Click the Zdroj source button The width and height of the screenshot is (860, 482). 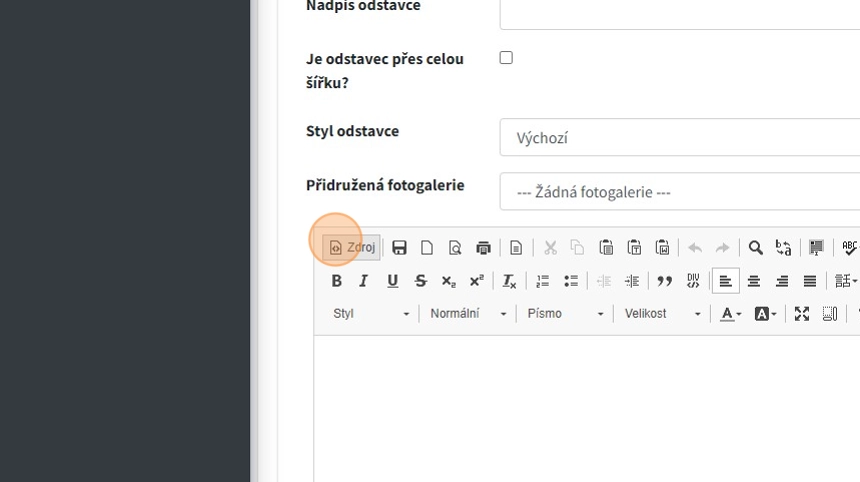click(x=352, y=247)
